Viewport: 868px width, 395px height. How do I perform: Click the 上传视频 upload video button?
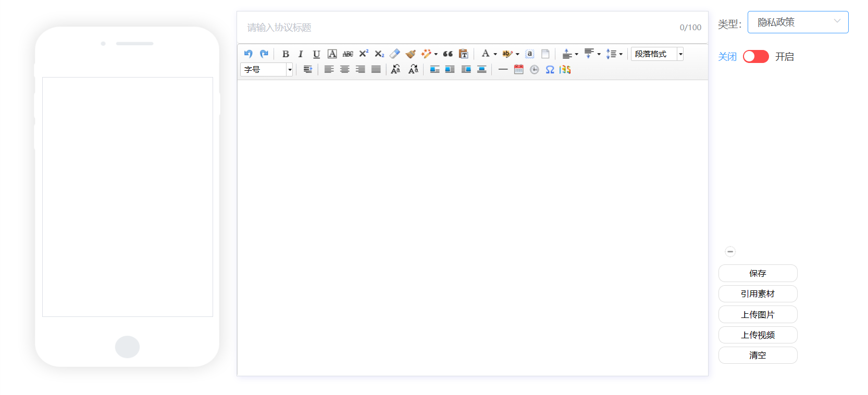(x=758, y=335)
